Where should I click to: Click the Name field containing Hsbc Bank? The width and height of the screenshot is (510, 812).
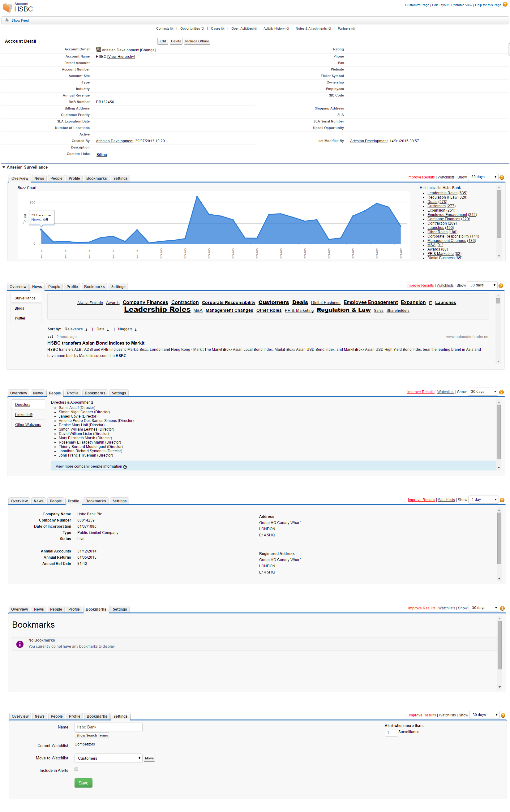(108, 727)
